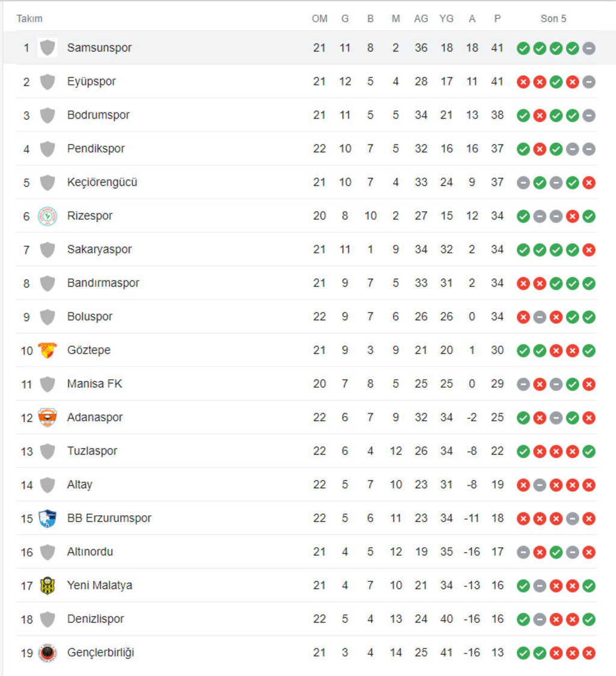Click the Gençlerbirliği club crest
This screenshot has width=616, height=676.
click(48, 653)
